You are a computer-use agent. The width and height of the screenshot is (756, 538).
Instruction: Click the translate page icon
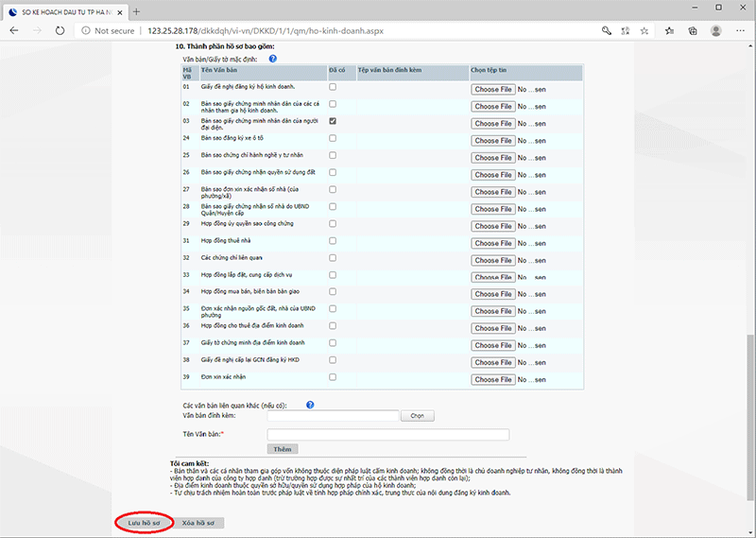[x=626, y=31]
